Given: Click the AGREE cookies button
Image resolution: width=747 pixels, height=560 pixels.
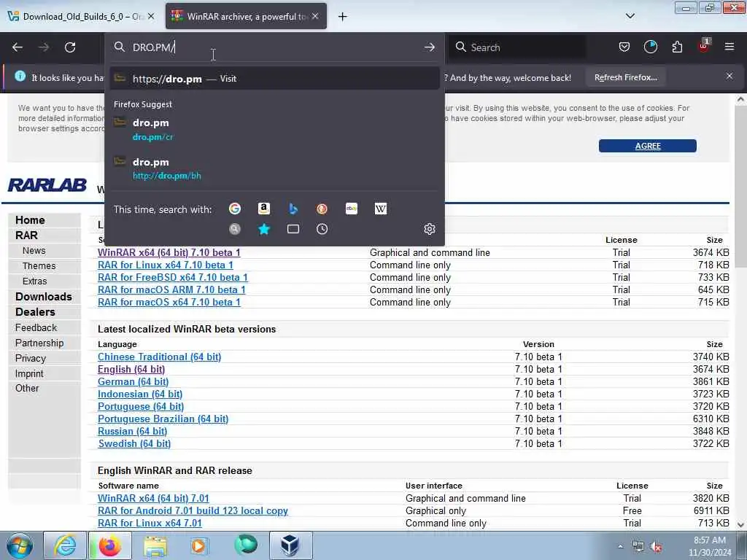Looking at the screenshot, I should 648,146.
